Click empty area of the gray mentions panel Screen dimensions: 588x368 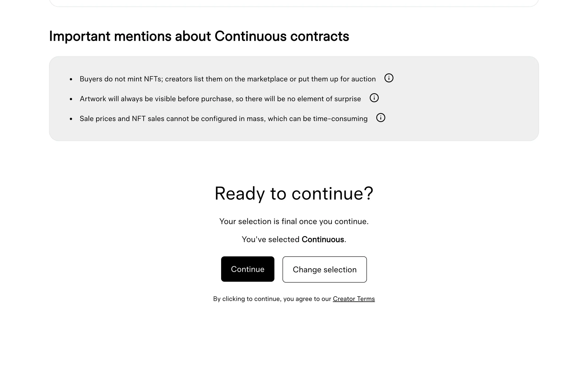[475, 98]
